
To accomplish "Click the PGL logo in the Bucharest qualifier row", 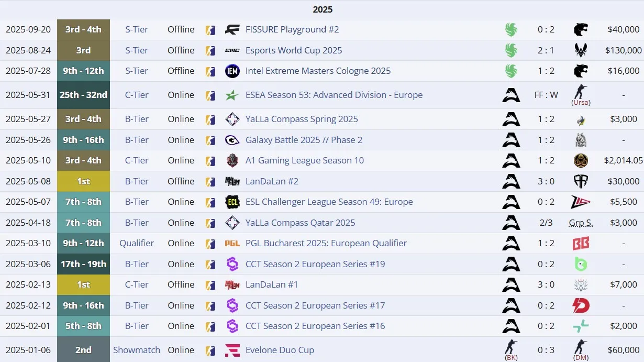I will click(x=232, y=243).
